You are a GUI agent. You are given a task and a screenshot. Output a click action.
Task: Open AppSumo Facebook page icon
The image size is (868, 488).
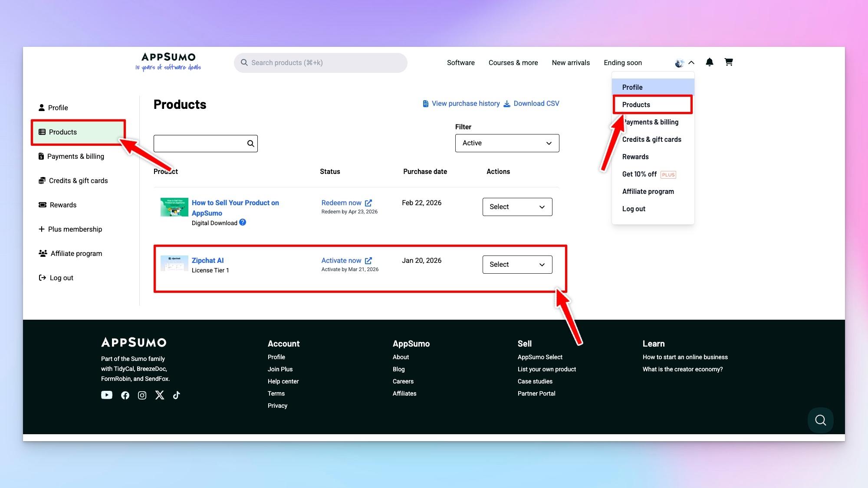coord(125,395)
